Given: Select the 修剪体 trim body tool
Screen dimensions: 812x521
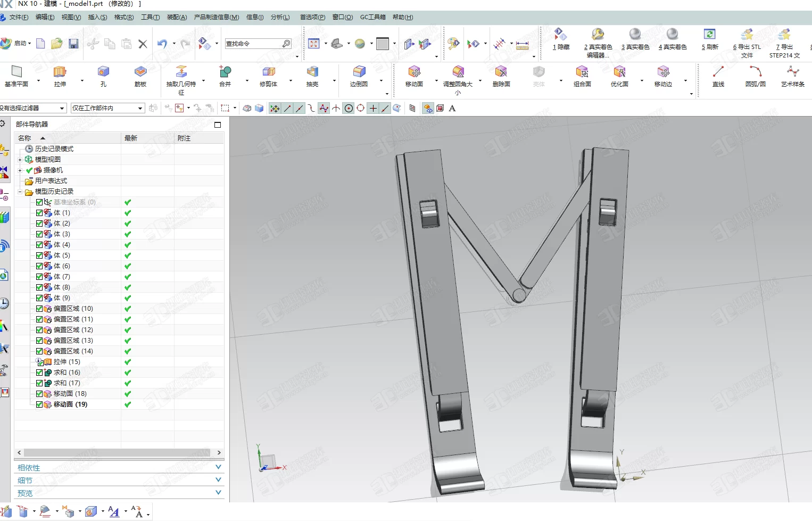Looking at the screenshot, I should click(x=269, y=76).
